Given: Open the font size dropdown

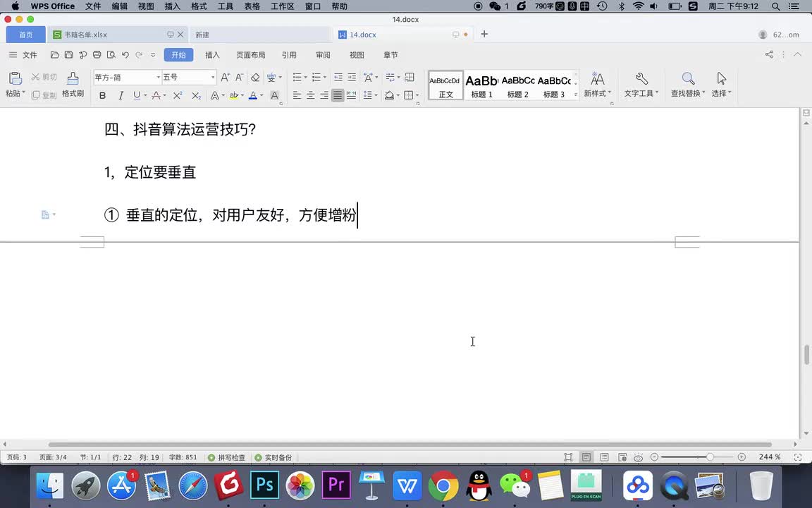Looking at the screenshot, I should tap(212, 77).
